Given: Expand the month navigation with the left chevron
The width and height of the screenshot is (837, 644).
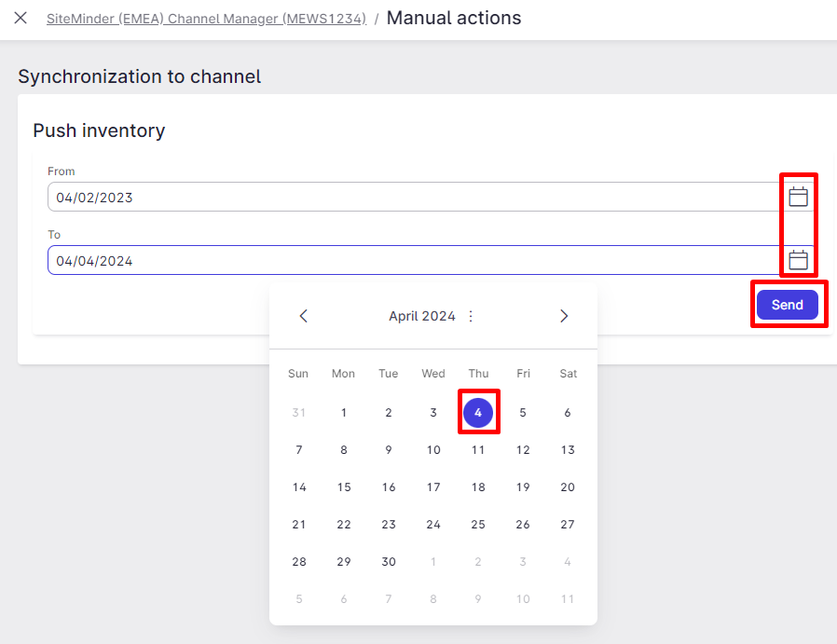Looking at the screenshot, I should pos(303,316).
